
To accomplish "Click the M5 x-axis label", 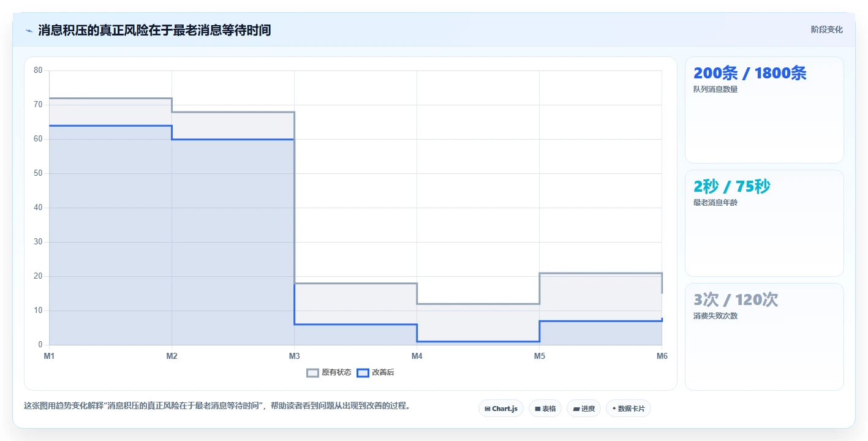I will click(539, 356).
